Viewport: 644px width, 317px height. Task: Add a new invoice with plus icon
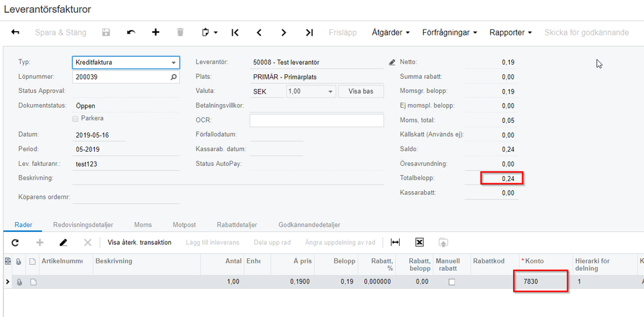pos(155,32)
